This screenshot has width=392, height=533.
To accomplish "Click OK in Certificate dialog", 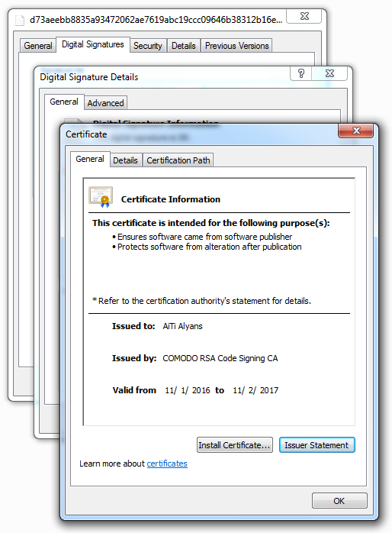I will (339, 501).
